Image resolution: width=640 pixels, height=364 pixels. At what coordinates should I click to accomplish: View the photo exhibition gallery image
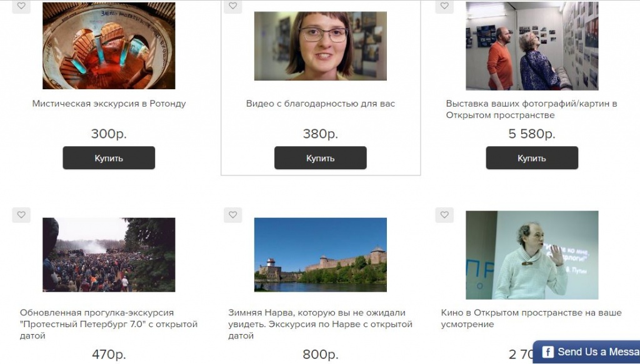532,46
